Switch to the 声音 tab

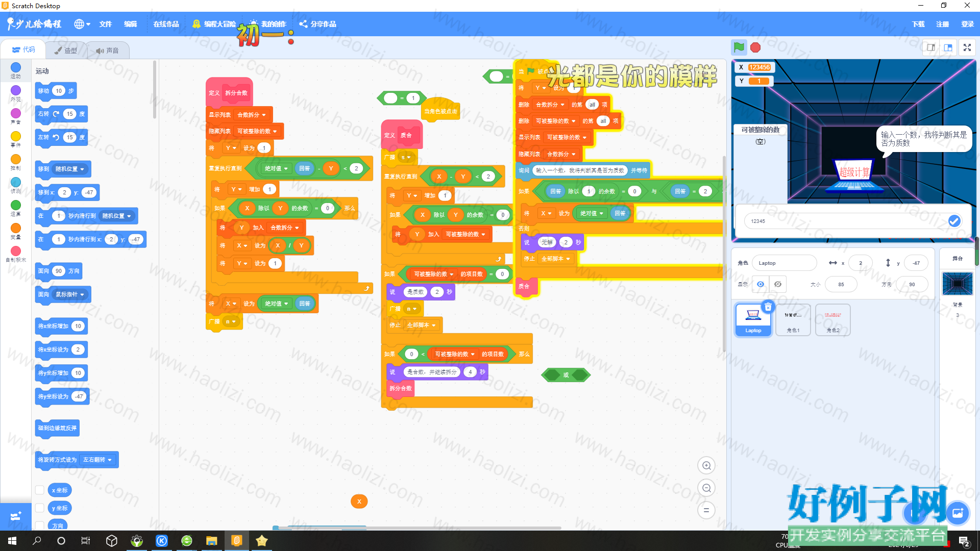click(107, 50)
